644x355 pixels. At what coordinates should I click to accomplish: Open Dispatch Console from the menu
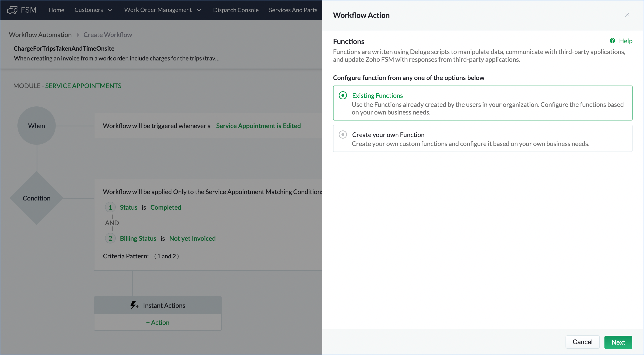pyautogui.click(x=236, y=10)
